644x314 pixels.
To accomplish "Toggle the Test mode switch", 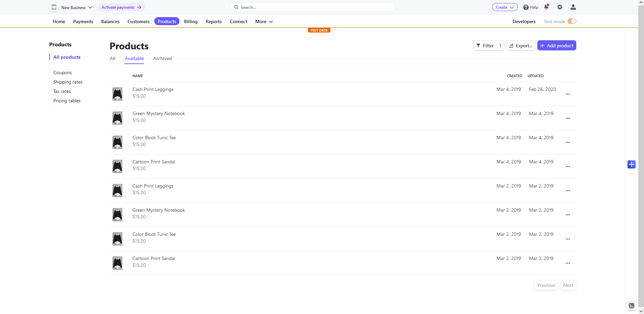I will (x=572, y=21).
